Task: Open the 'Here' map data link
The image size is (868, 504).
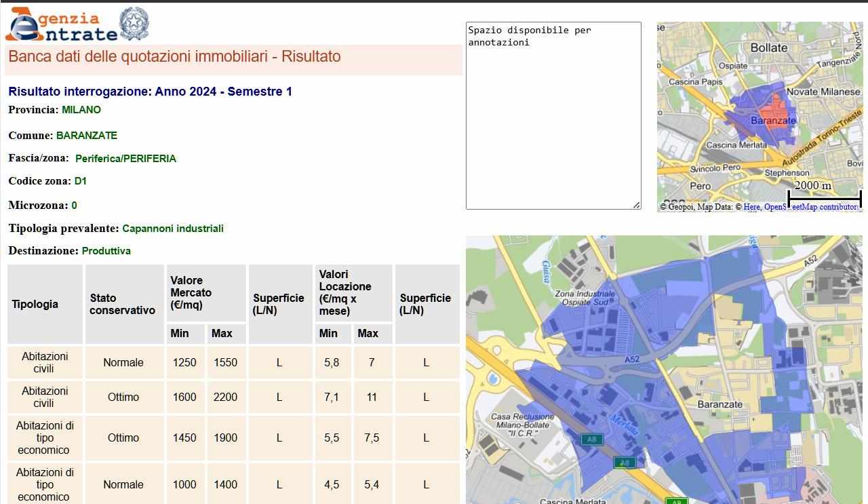Action: (x=751, y=207)
